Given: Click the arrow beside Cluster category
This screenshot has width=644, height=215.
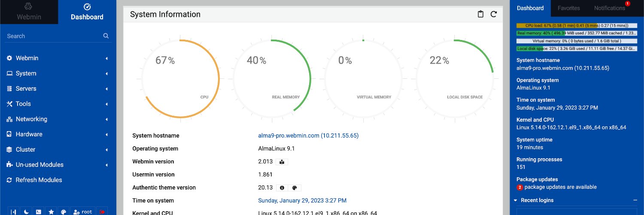Looking at the screenshot, I should tap(106, 150).
